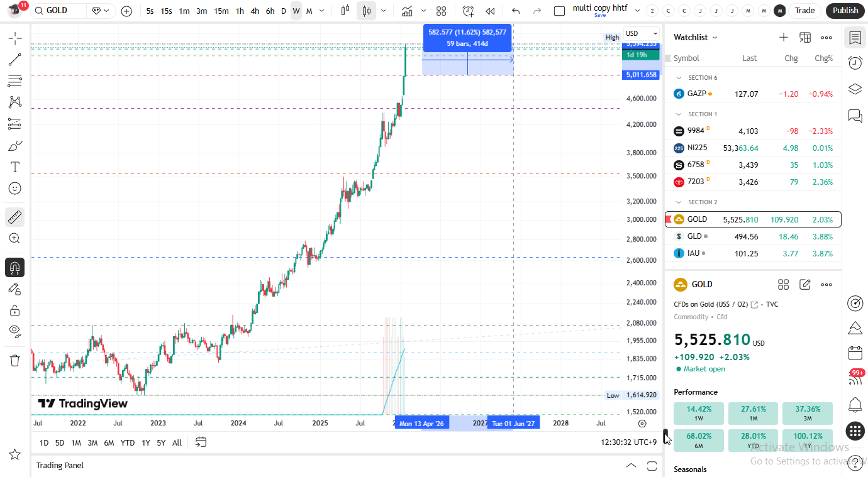Open the USD currency dropdown
Viewport: 868px width, 477px height.
(x=641, y=33)
